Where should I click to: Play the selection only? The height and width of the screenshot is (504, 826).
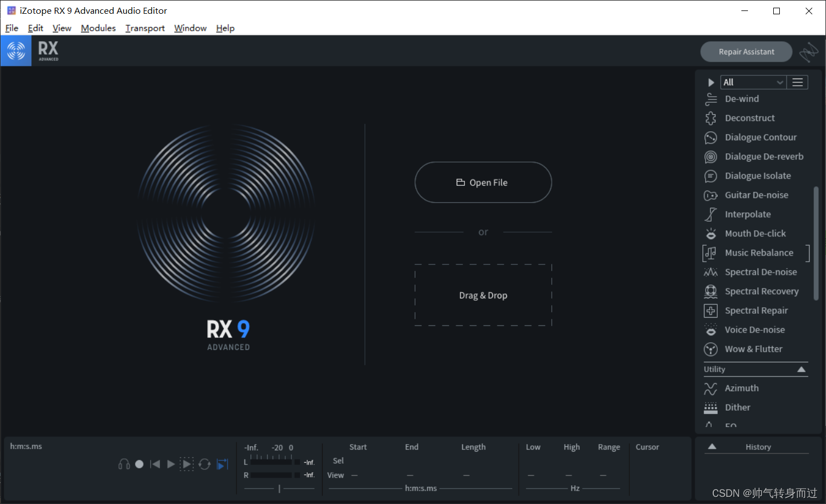click(187, 464)
